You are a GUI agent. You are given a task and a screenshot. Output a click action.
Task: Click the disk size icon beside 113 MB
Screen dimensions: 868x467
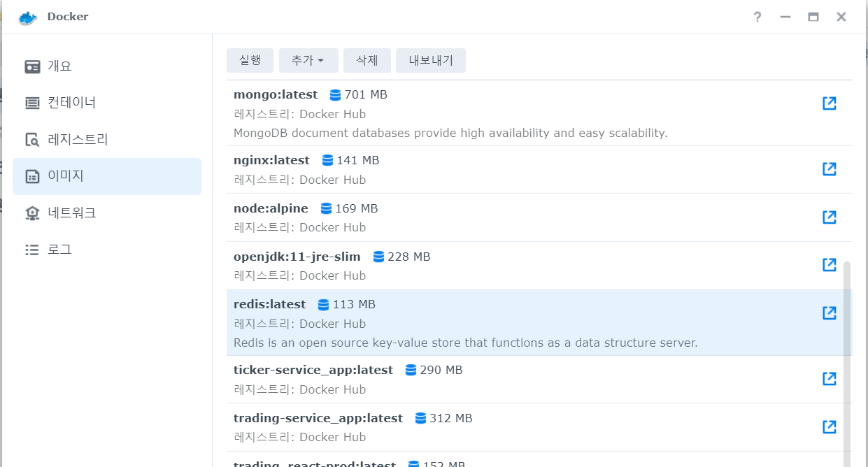[324, 305]
